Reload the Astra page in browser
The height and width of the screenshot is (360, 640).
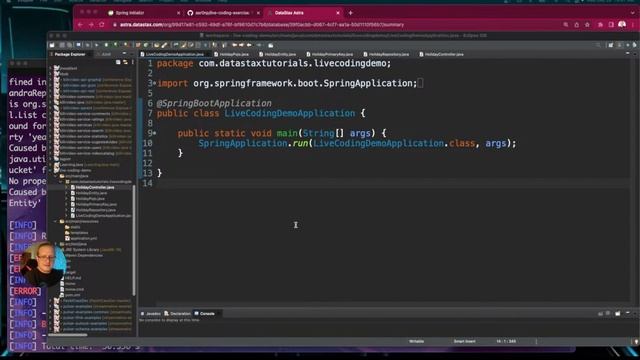point(102,25)
